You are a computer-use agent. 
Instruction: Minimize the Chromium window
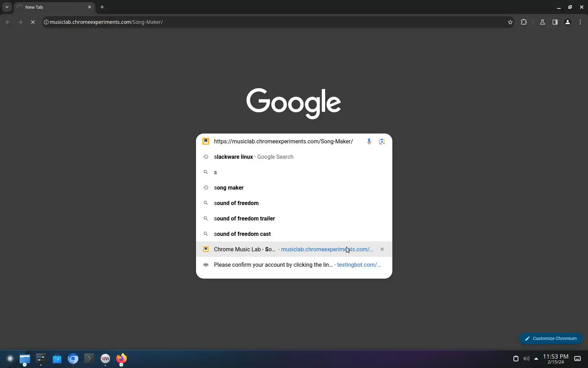pos(559,7)
